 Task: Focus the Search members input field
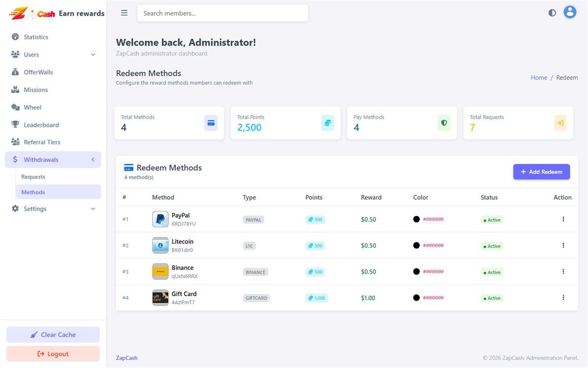223,13
